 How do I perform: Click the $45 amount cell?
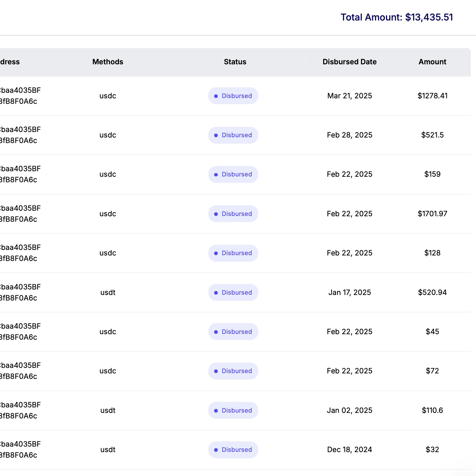pos(433,332)
